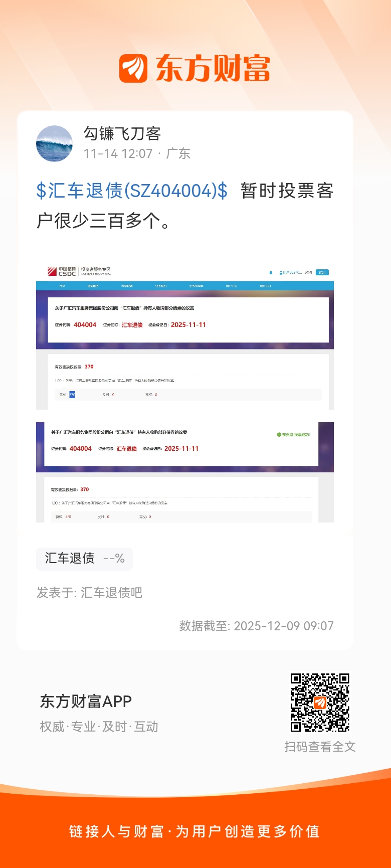391x868 pixels.
Task: Click the second screenshot's date 2025-11-11
Action: (181, 449)
